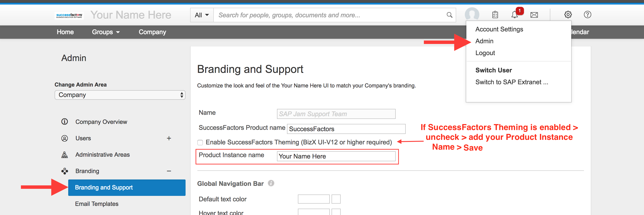Screen dimensions: 644x215
Task: Click the search magnifier icon
Action: [449, 15]
